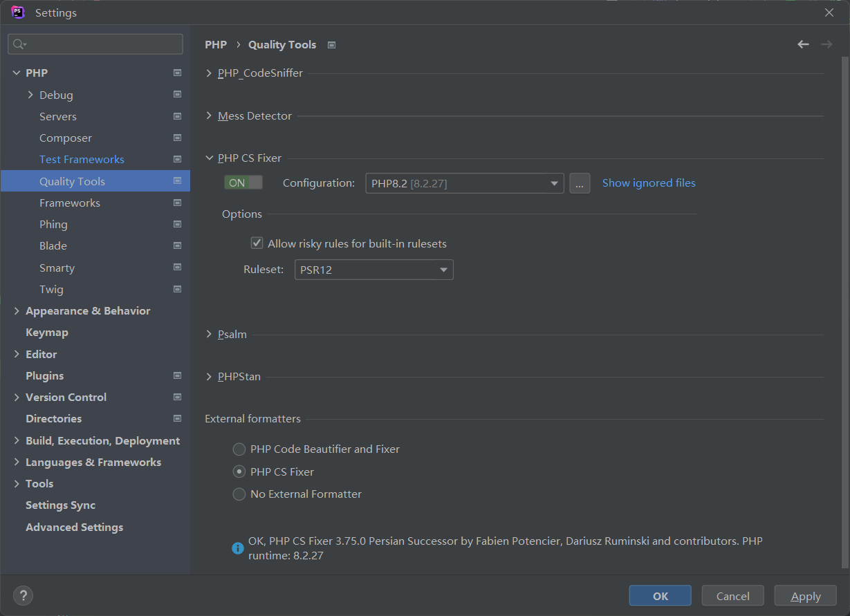The height and width of the screenshot is (616, 850).
Task: Toggle the PHP CS Fixer ON switch
Action: pyautogui.click(x=243, y=183)
